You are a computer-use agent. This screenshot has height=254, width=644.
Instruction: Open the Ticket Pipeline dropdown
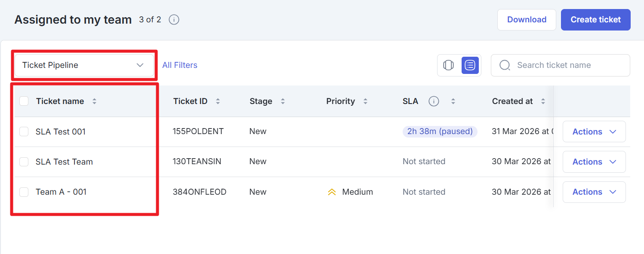(84, 65)
